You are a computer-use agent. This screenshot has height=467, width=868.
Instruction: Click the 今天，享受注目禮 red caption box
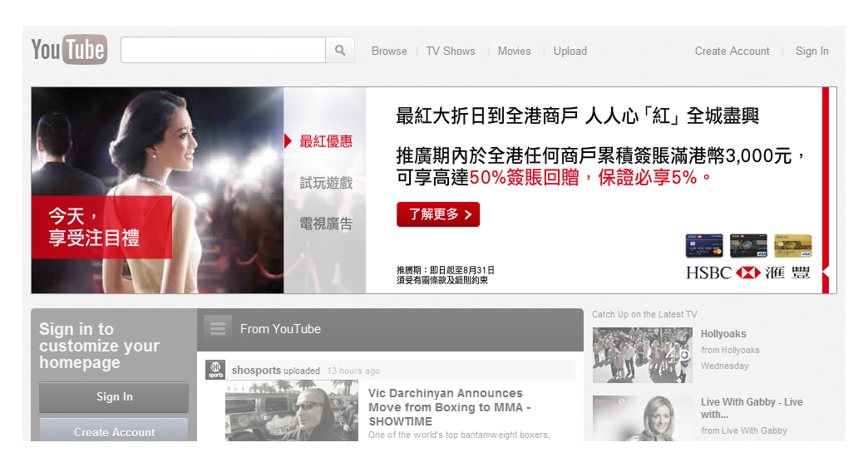(101, 227)
